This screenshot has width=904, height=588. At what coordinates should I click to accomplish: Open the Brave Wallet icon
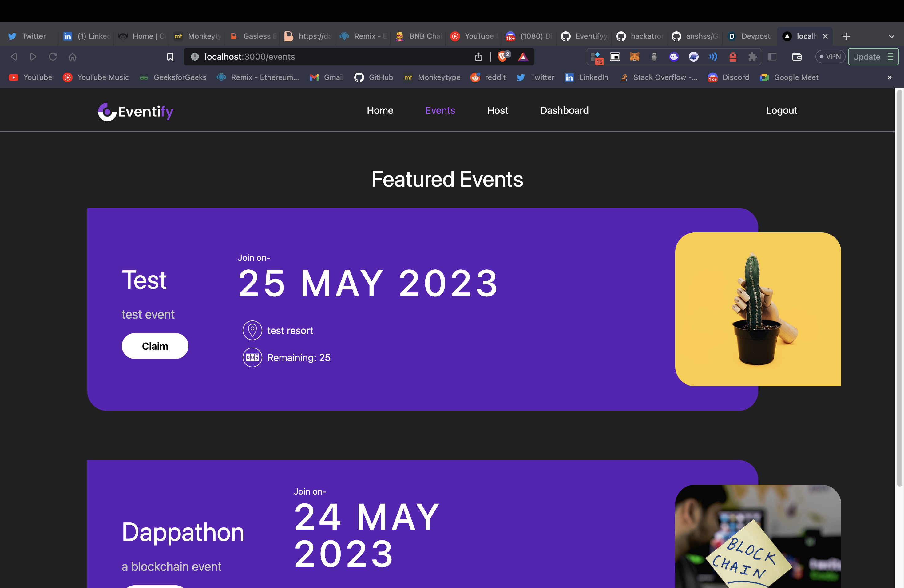click(796, 57)
